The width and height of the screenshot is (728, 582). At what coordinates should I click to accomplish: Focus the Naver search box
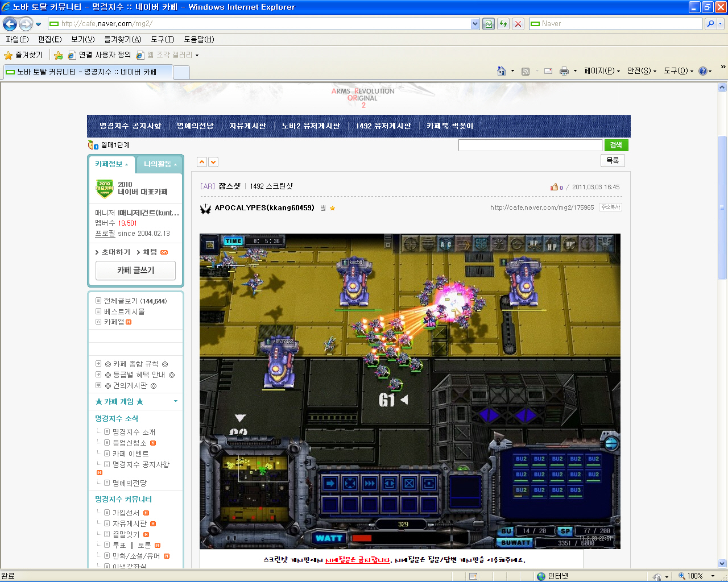615,24
